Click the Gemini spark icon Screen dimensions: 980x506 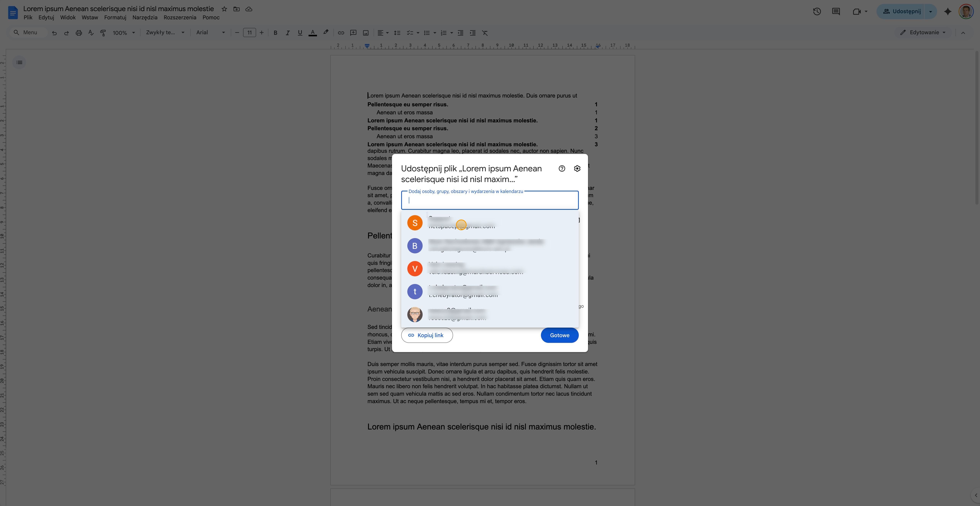948,11
